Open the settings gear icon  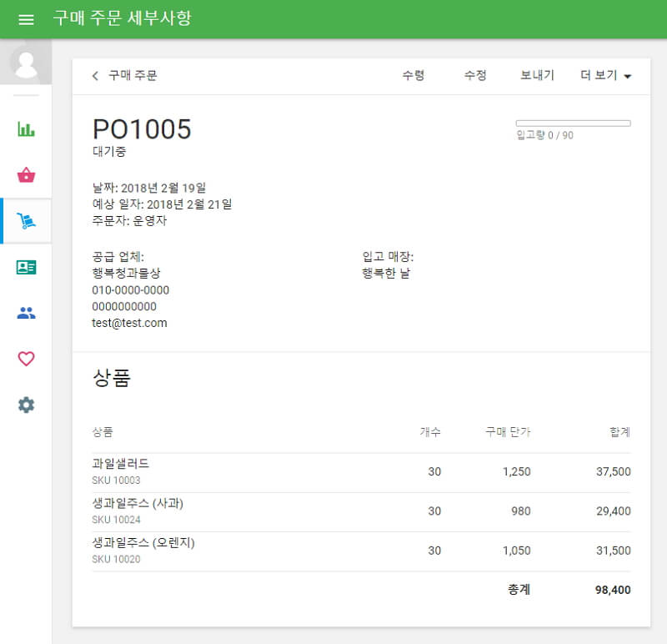pos(26,405)
